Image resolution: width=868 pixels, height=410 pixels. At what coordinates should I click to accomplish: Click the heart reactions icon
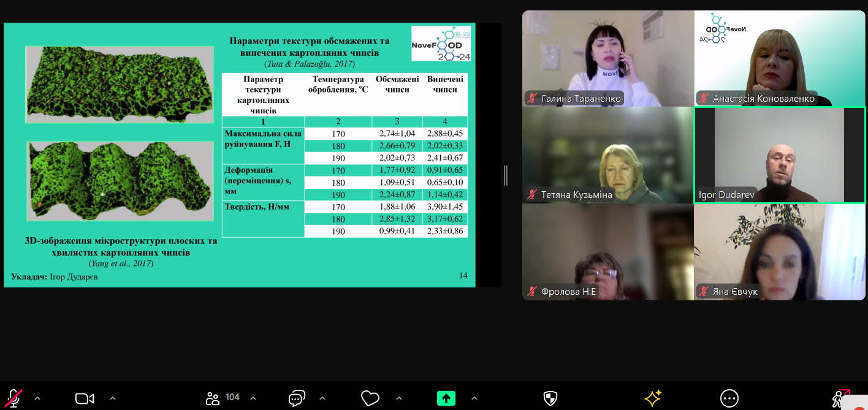[370, 398]
